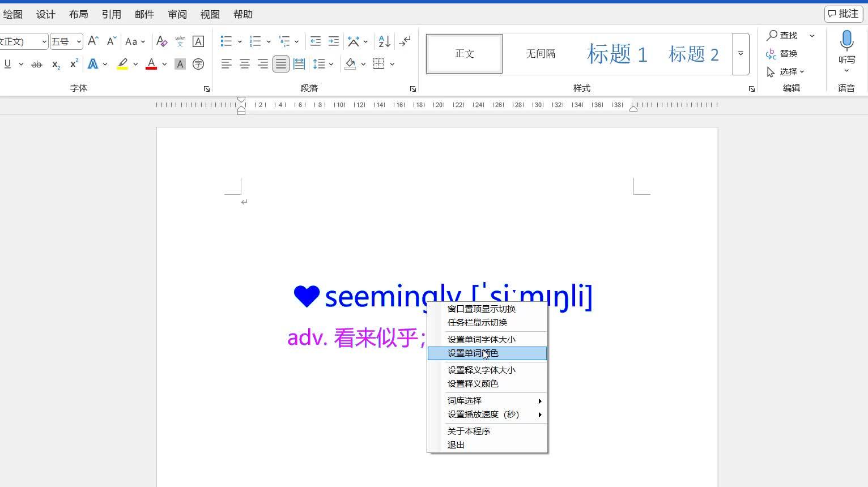
Task: Toggle underline formatting
Action: [7, 64]
